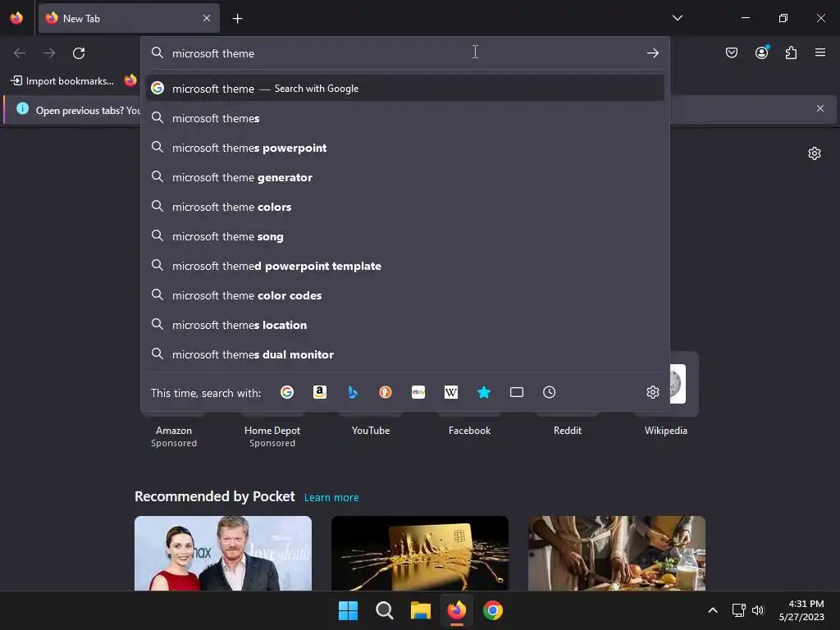Click the Go arrow in address bar

pos(652,53)
